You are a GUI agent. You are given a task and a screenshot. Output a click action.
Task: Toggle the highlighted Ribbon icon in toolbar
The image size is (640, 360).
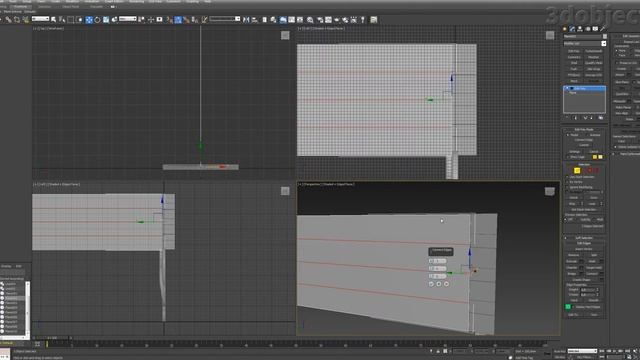[x=283, y=20]
